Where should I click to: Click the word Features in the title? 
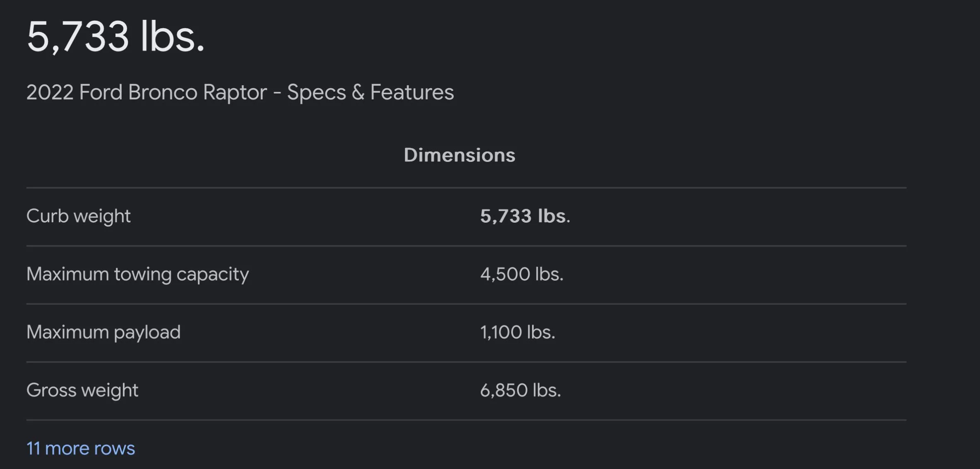click(412, 92)
